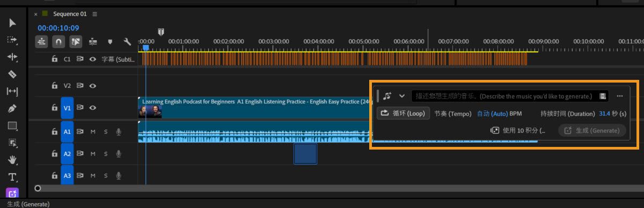
Task: Enable voice-over record on track A3
Action: [118, 175]
